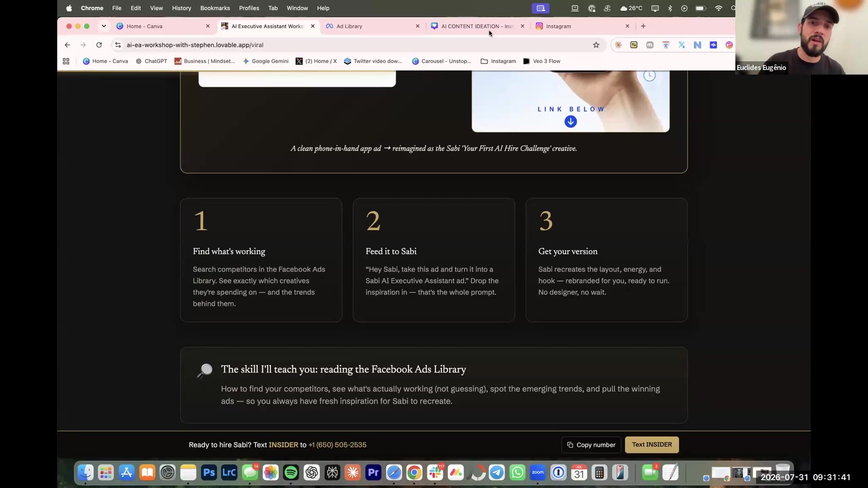Open the Edit menu
The image size is (868, 488).
pyautogui.click(x=136, y=8)
